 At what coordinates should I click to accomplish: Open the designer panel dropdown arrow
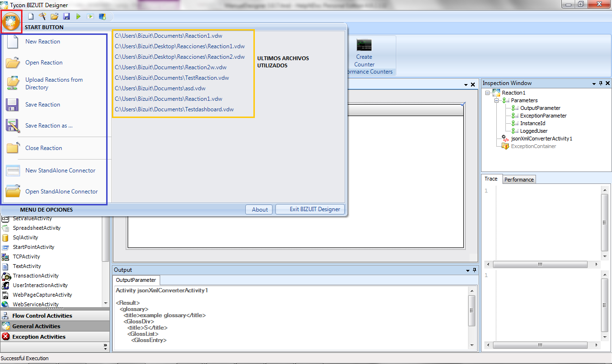(x=466, y=85)
